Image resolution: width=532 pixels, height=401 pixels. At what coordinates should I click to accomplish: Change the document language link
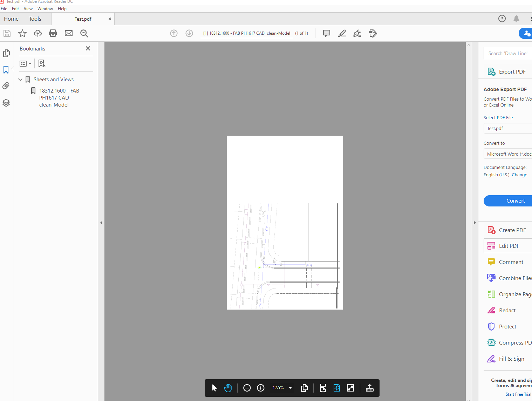519,175
